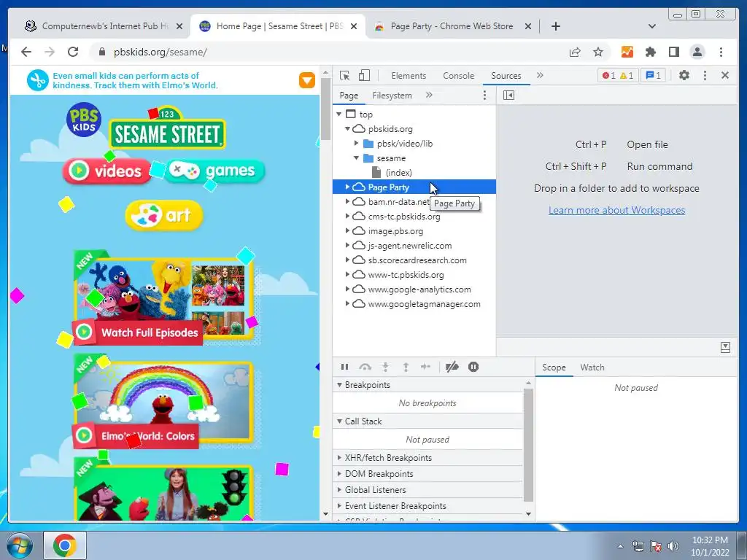Screen dimensions: 747x560
Task: Toggle the device toolbar icon
Action: (364, 75)
